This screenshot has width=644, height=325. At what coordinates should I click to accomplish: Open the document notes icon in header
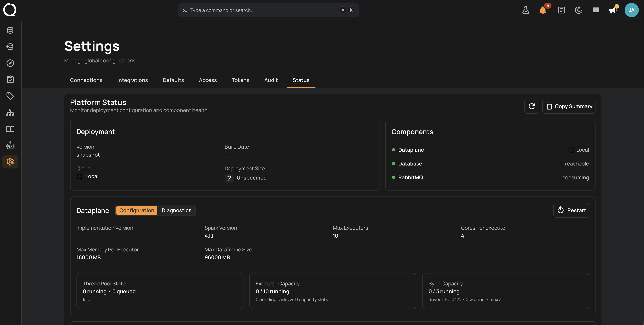click(x=562, y=10)
